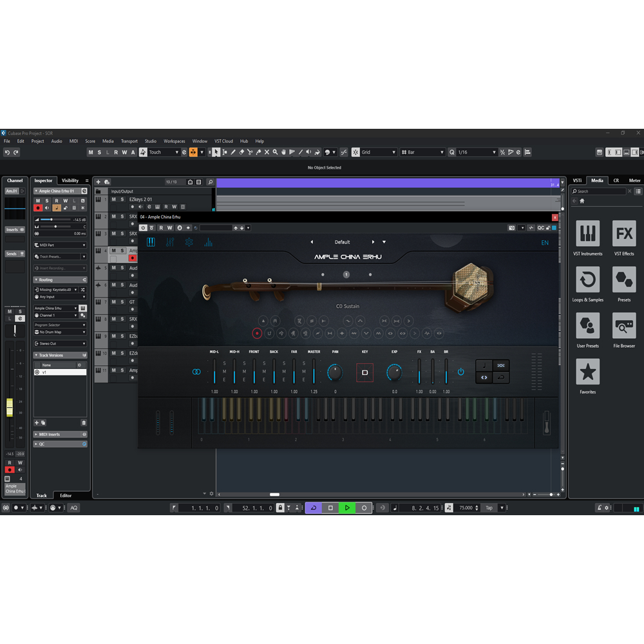Open the Erhu plugin mixer sliders page

tap(169, 242)
